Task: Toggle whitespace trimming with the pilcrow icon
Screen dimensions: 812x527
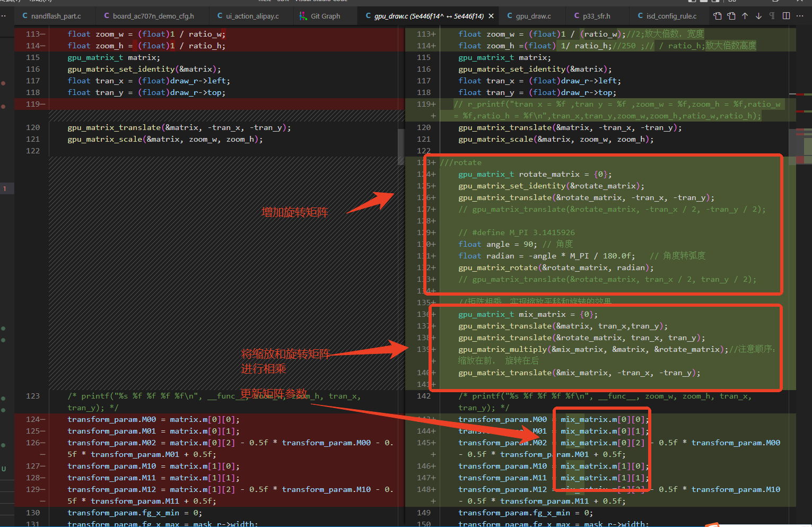Action: click(772, 16)
